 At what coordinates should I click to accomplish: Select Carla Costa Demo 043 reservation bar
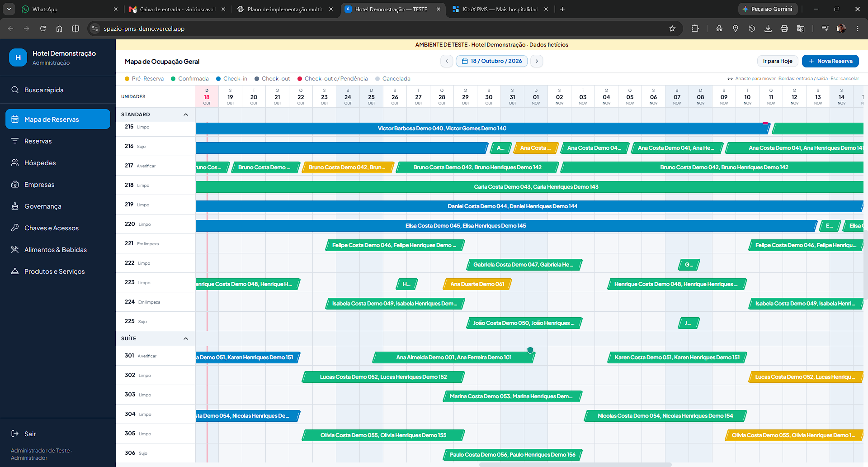(529, 187)
